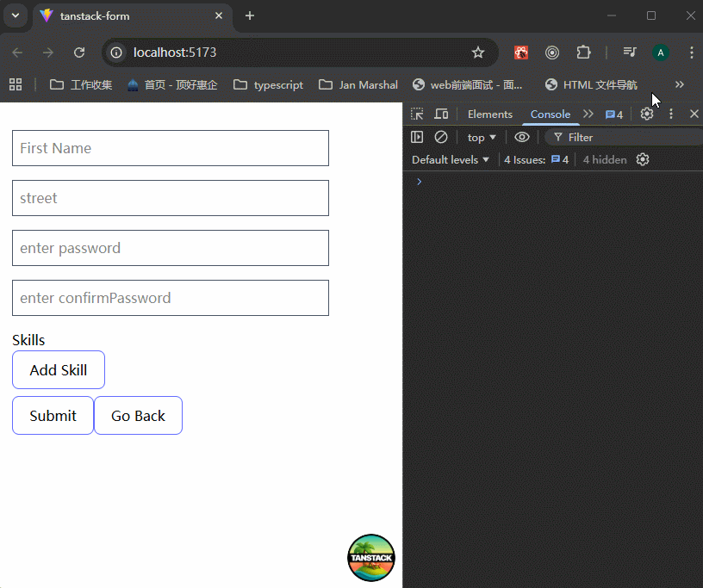Bookmark this page with star icon
Viewport: 703px width, 588px height.
click(x=478, y=53)
